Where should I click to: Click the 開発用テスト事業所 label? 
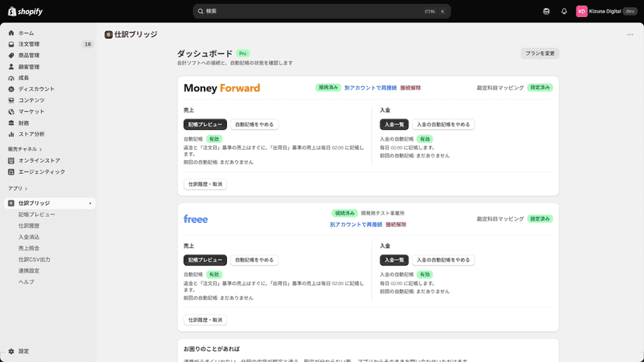tap(383, 214)
